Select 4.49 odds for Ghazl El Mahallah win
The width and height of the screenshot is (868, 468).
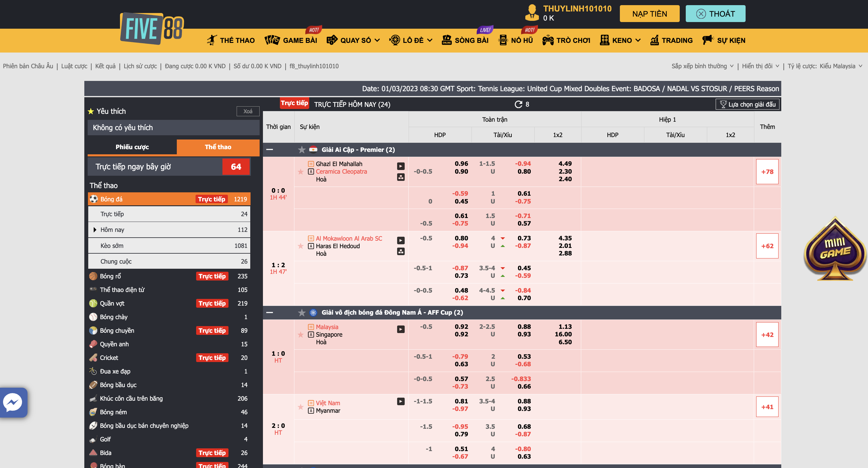pyautogui.click(x=565, y=164)
